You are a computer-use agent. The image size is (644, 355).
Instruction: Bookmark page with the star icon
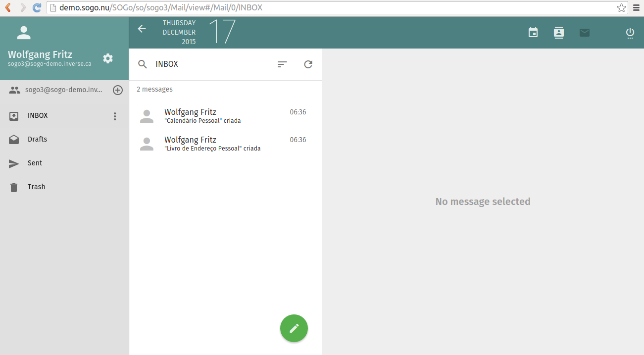(621, 7)
